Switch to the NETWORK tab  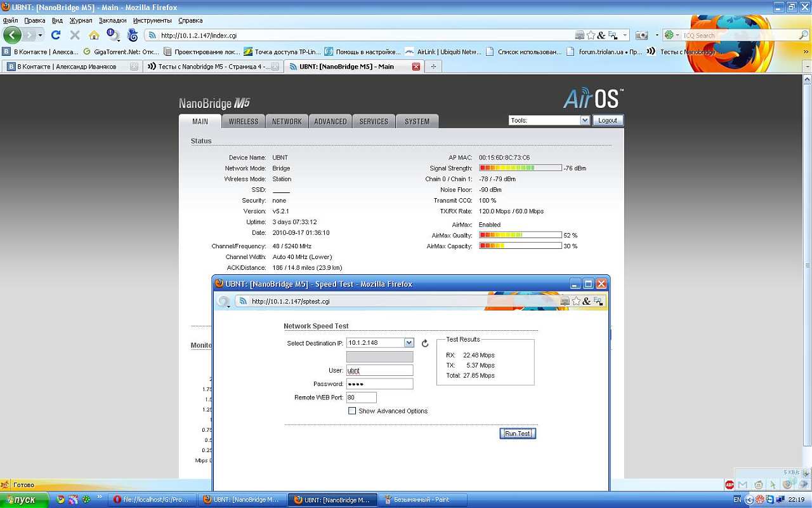(287, 121)
